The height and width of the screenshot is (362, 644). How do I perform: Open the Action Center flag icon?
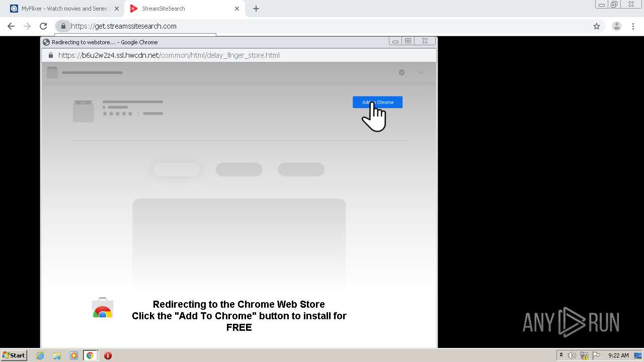(x=596, y=355)
